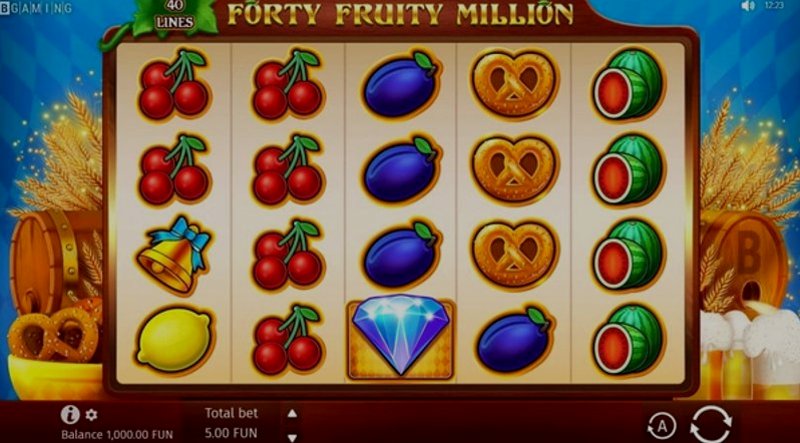Open the settings gear icon
800x443 pixels.
coord(91,415)
